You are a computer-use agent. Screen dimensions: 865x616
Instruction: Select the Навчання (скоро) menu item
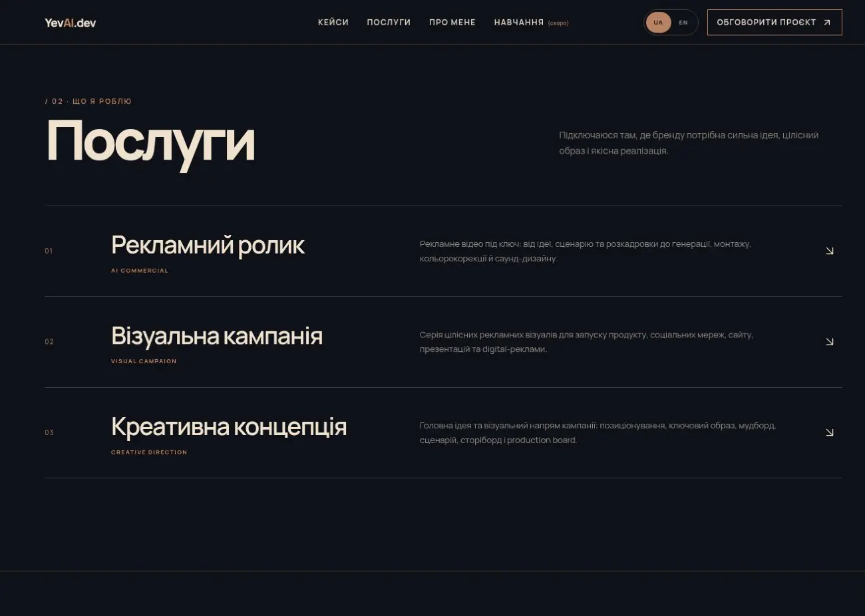point(531,23)
